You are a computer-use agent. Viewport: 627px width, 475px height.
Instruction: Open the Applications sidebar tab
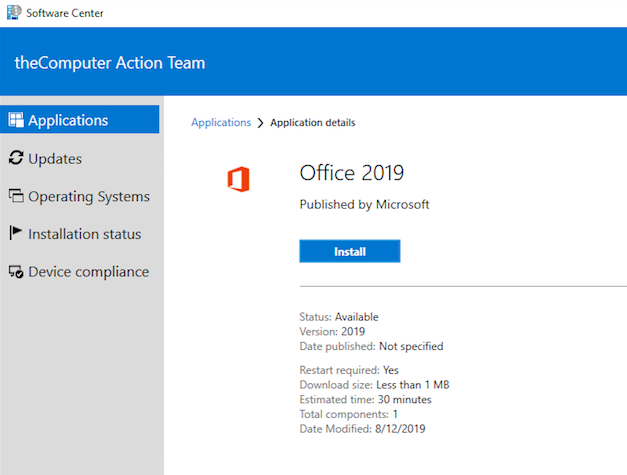(80, 120)
